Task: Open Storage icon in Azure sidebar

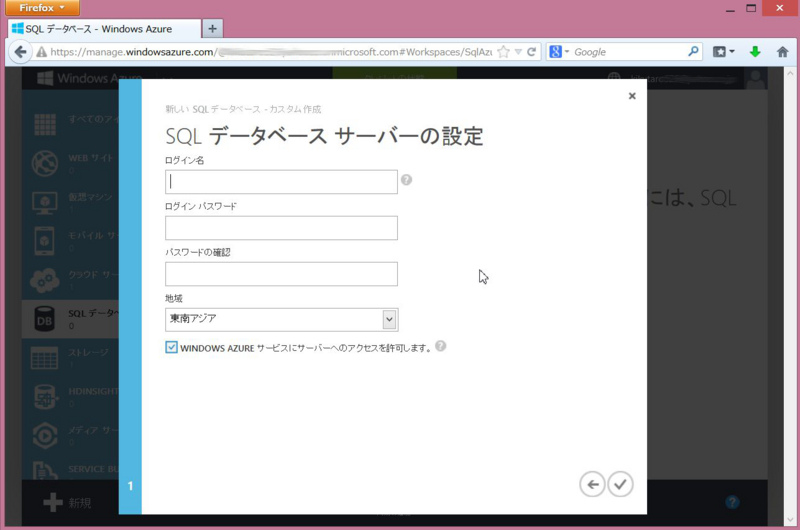Action: [44, 358]
